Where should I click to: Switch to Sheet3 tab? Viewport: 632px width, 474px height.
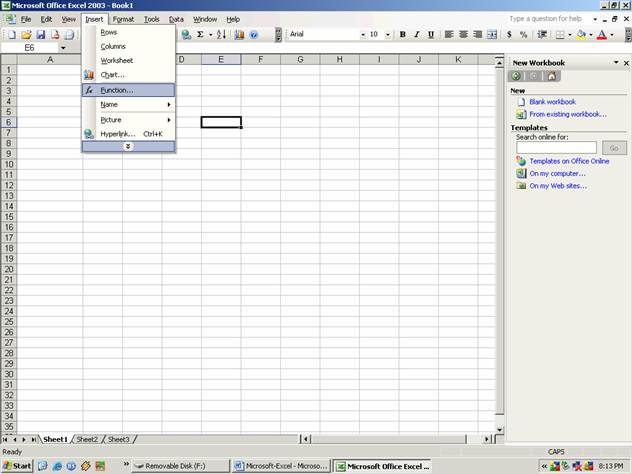coord(118,439)
